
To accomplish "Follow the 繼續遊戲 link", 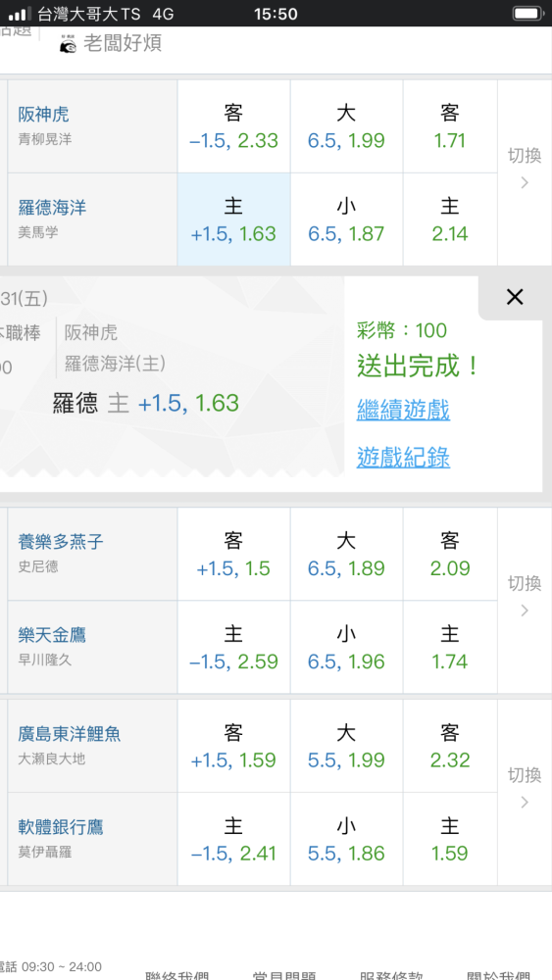I will point(403,410).
